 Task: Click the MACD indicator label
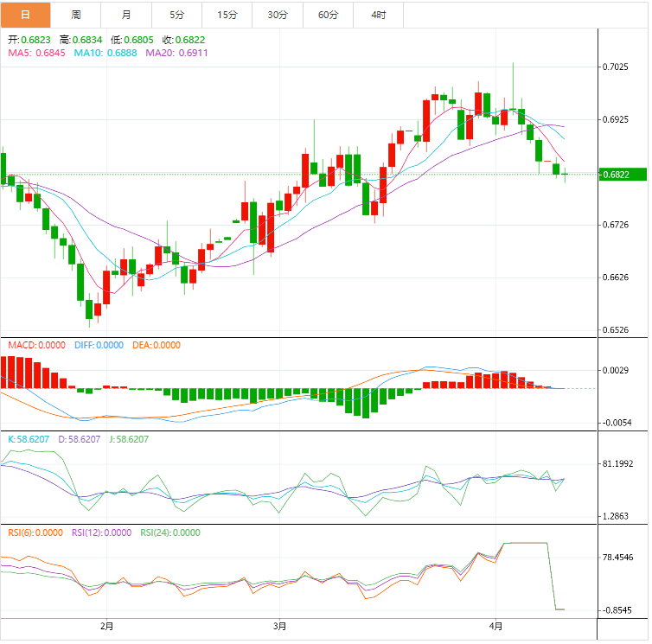[36, 345]
